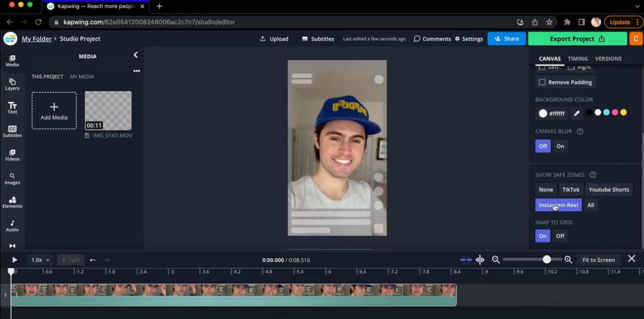Open the Audio panel icon
The height and width of the screenshot is (319, 644).
pyautogui.click(x=12, y=226)
